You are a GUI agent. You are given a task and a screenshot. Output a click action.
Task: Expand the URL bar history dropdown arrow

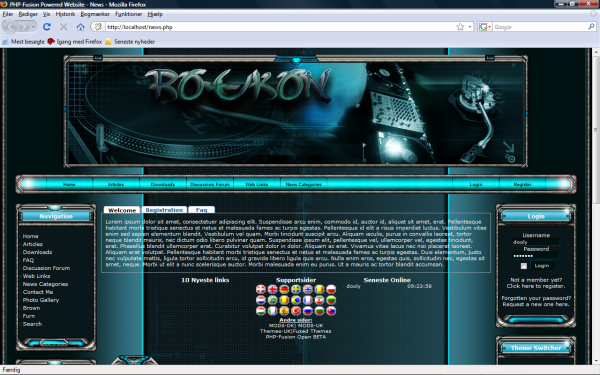coord(470,27)
